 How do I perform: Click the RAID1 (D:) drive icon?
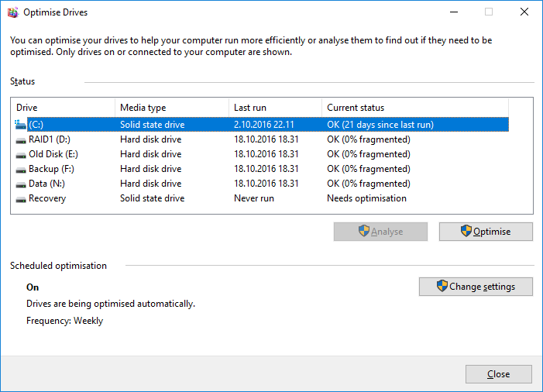point(21,140)
